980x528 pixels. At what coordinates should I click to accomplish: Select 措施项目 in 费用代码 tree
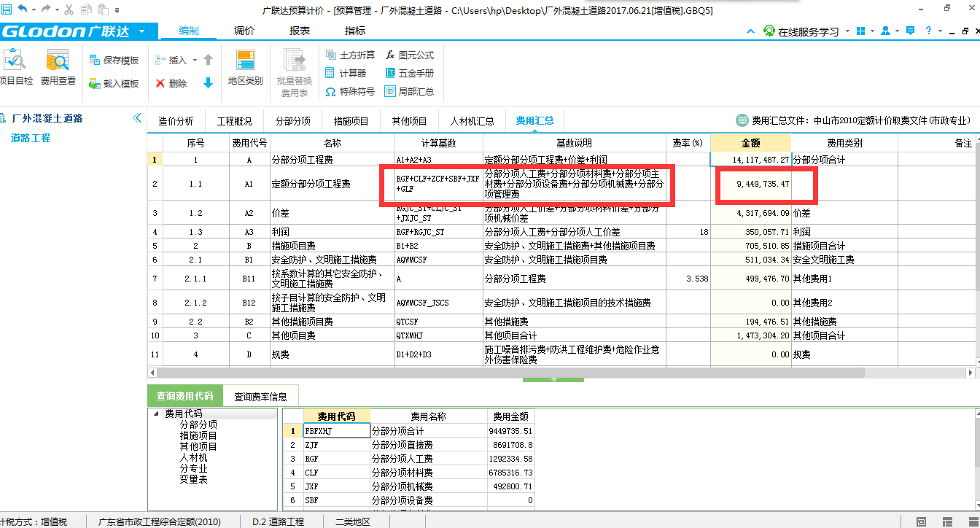click(198, 435)
